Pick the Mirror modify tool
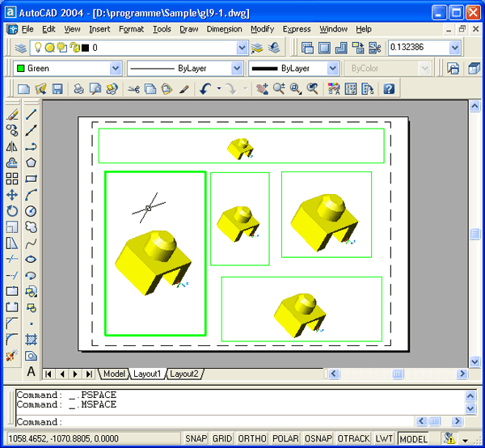 pyautogui.click(x=12, y=147)
